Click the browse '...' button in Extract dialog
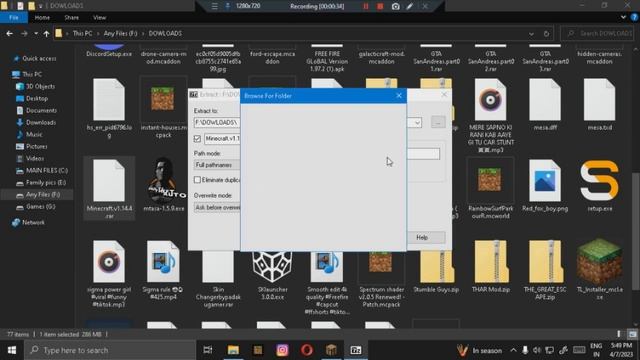The height and width of the screenshot is (360, 640). 438,122
